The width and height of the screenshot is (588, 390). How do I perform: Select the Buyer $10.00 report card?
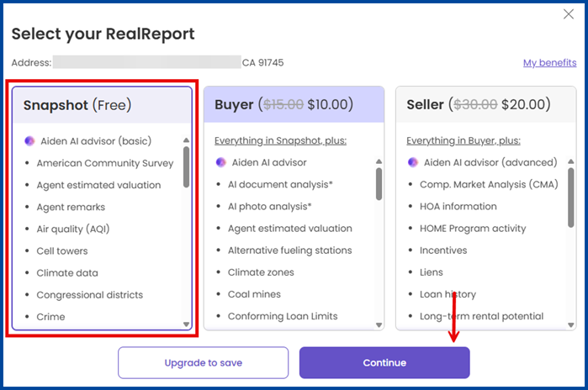pyautogui.click(x=294, y=105)
